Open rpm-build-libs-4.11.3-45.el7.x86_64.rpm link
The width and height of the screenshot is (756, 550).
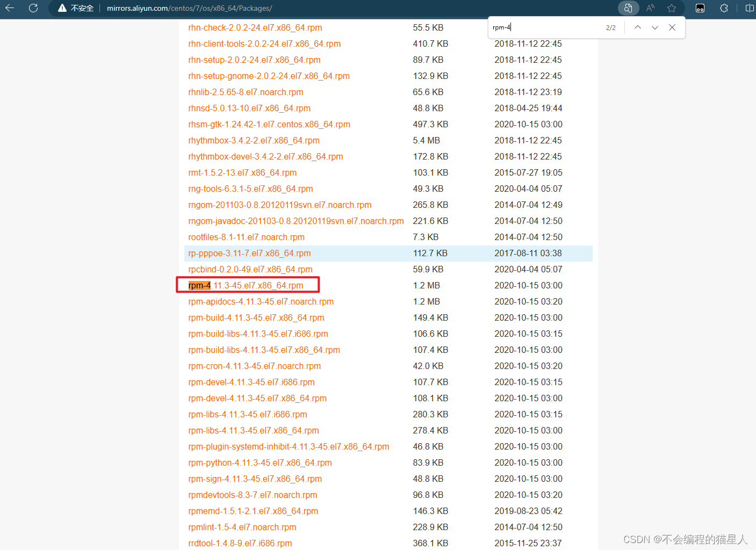[x=264, y=350]
